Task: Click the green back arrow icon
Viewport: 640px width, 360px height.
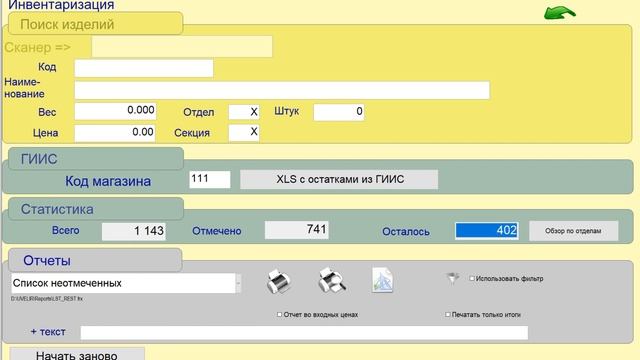Action: (560, 13)
